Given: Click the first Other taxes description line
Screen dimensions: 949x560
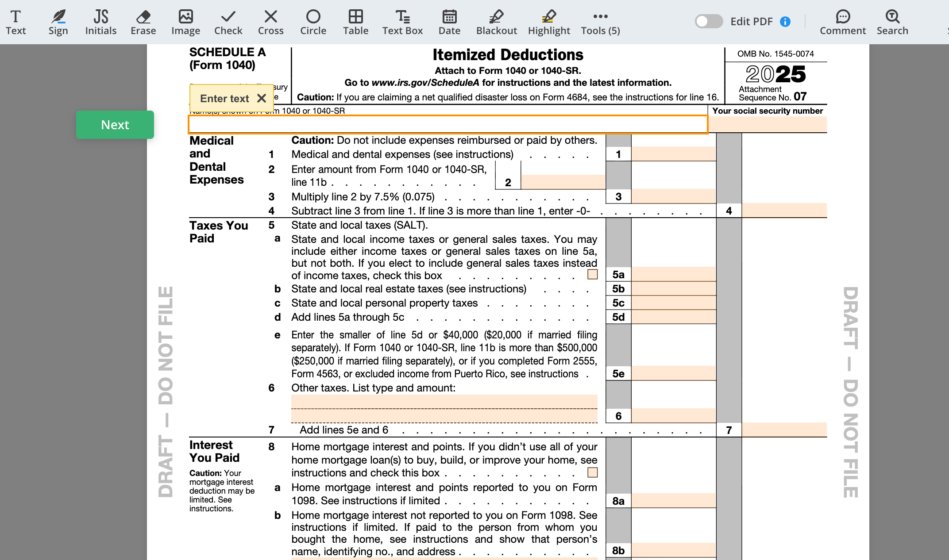Looking at the screenshot, I should coord(444,402).
